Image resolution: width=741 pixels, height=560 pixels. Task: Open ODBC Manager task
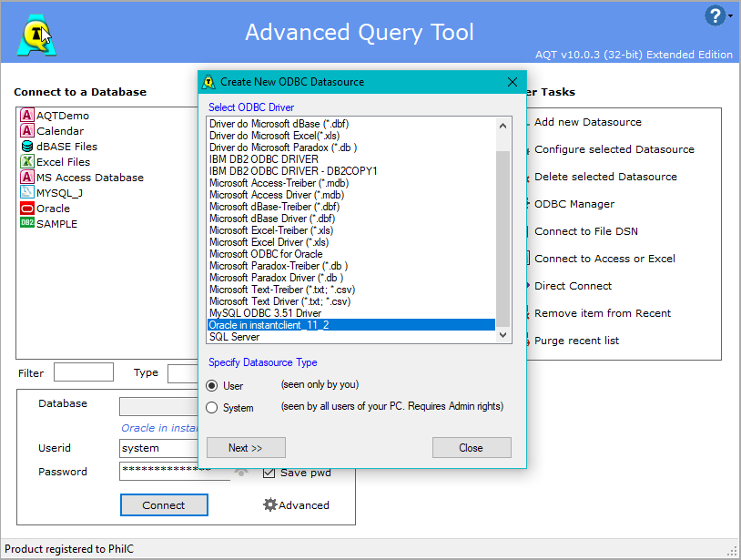pos(574,204)
